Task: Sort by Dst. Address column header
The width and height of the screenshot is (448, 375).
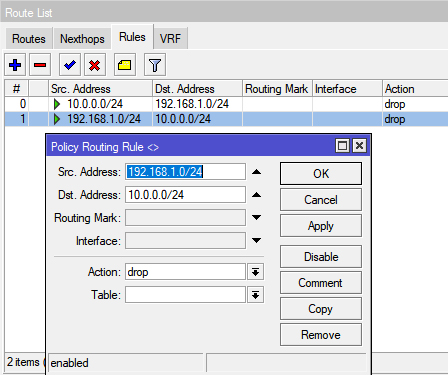Action: pyautogui.click(x=197, y=89)
